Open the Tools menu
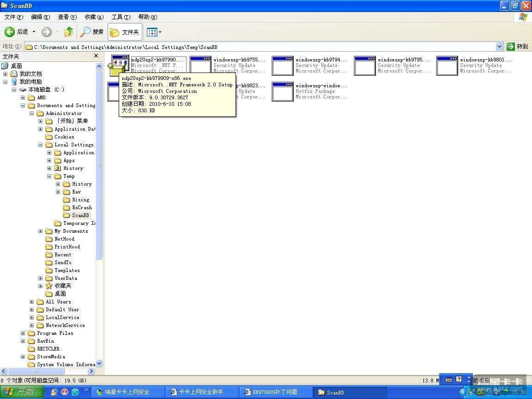The image size is (532, 399). pos(121,17)
